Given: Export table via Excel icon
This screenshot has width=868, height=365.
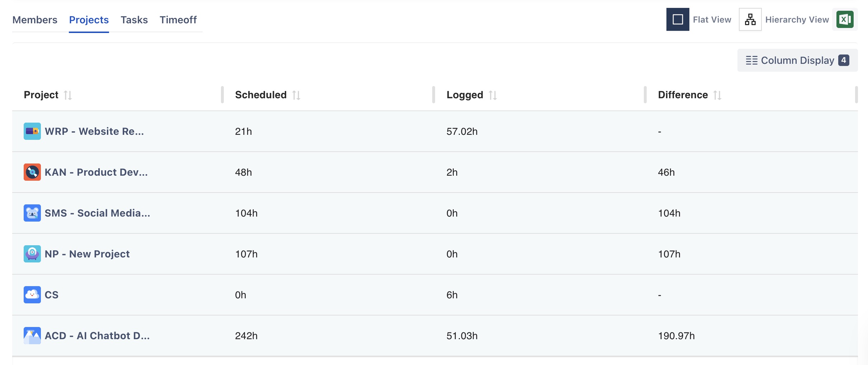Looking at the screenshot, I should pos(845,19).
